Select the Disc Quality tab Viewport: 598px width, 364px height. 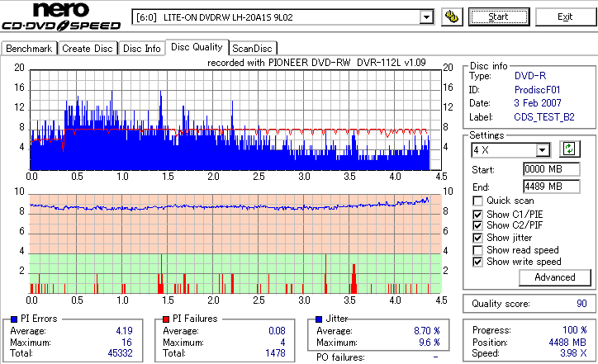pos(197,47)
